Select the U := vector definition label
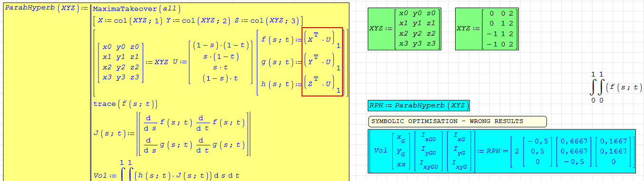Screen dimensions: 644x181 coord(180,62)
